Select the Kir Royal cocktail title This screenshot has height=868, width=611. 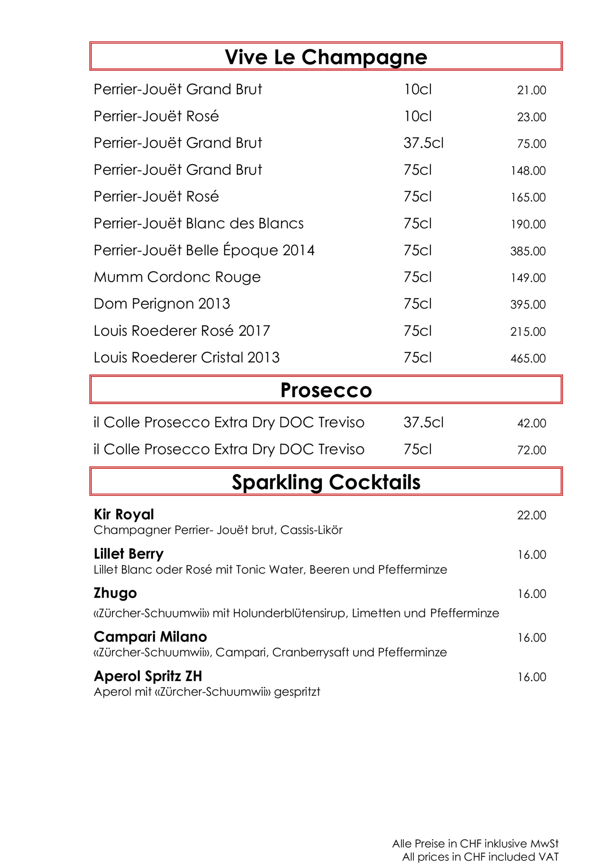coord(124,515)
